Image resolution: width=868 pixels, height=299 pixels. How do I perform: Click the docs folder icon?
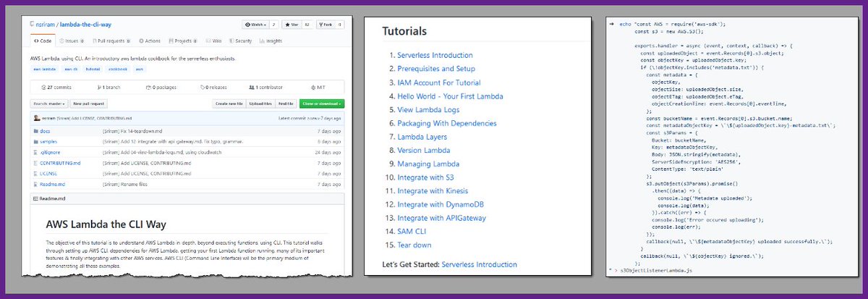tap(36, 131)
